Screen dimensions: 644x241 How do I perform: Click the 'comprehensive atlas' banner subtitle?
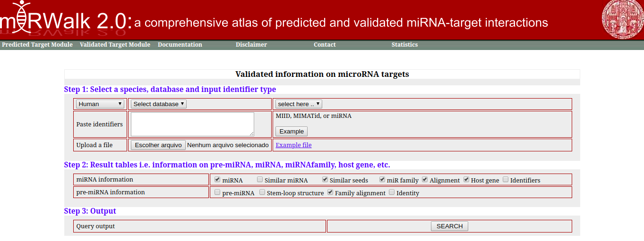(x=341, y=23)
